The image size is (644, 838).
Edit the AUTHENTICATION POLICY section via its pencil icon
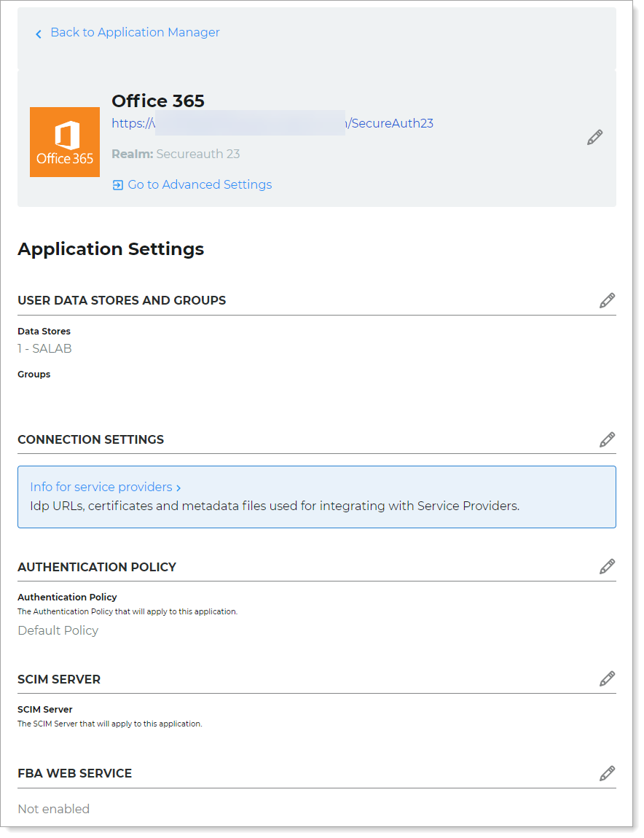pos(607,566)
